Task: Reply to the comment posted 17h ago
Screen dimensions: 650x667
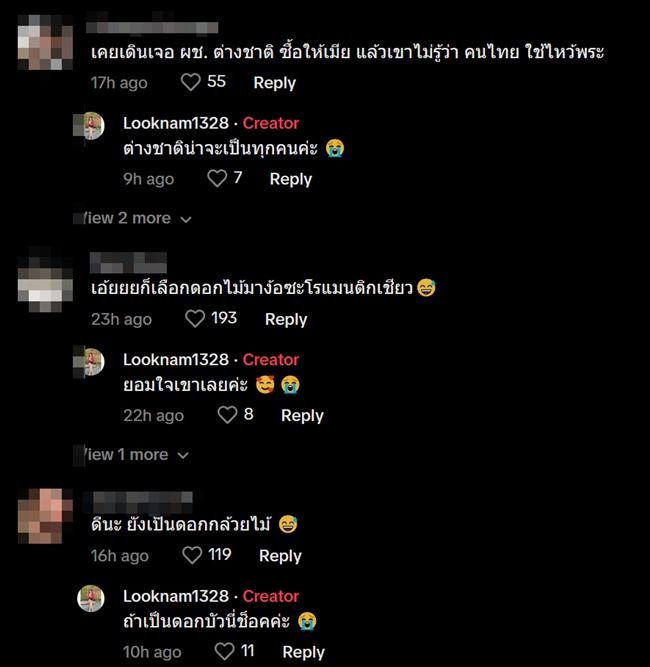Action: [274, 83]
